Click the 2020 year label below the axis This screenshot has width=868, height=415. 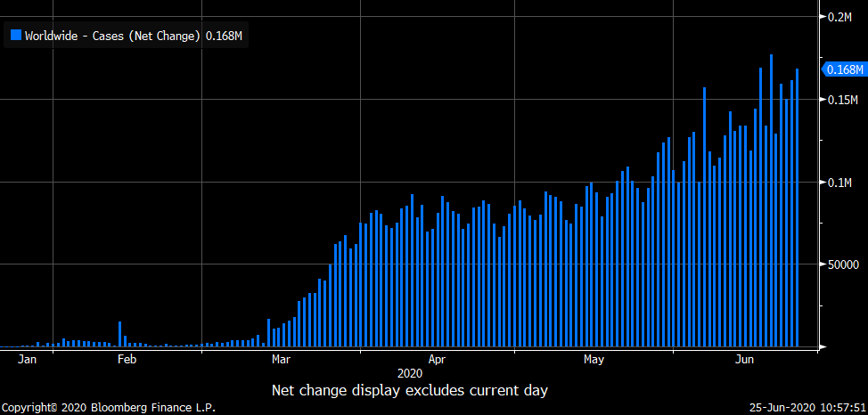pos(410,373)
